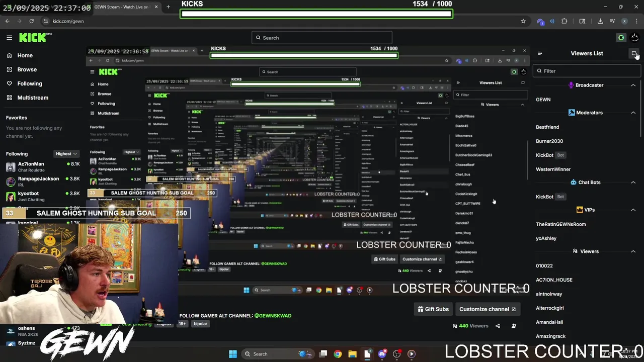Select viewer aintnoirway
The width and height of the screenshot is (644, 362).
(x=549, y=294)
